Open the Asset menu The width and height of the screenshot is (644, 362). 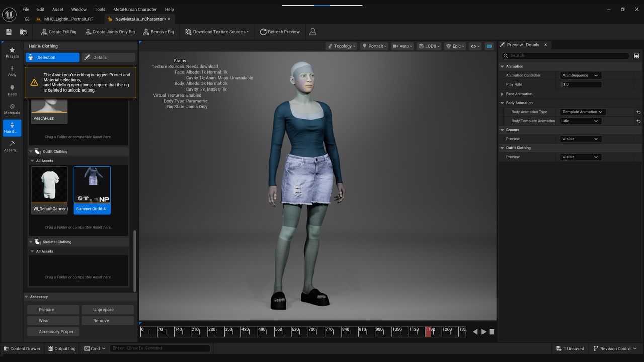click(x=58, y=9)
